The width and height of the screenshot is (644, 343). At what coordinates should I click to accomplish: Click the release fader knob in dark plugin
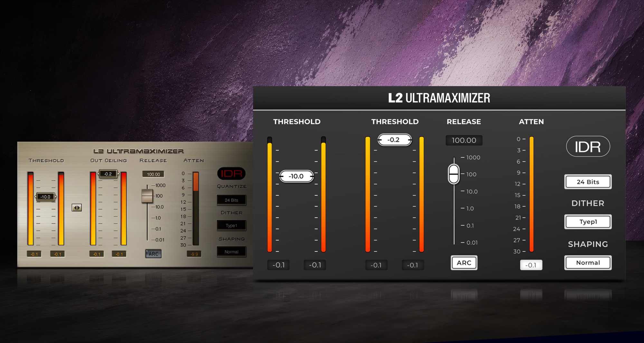(x=454, y=174)
